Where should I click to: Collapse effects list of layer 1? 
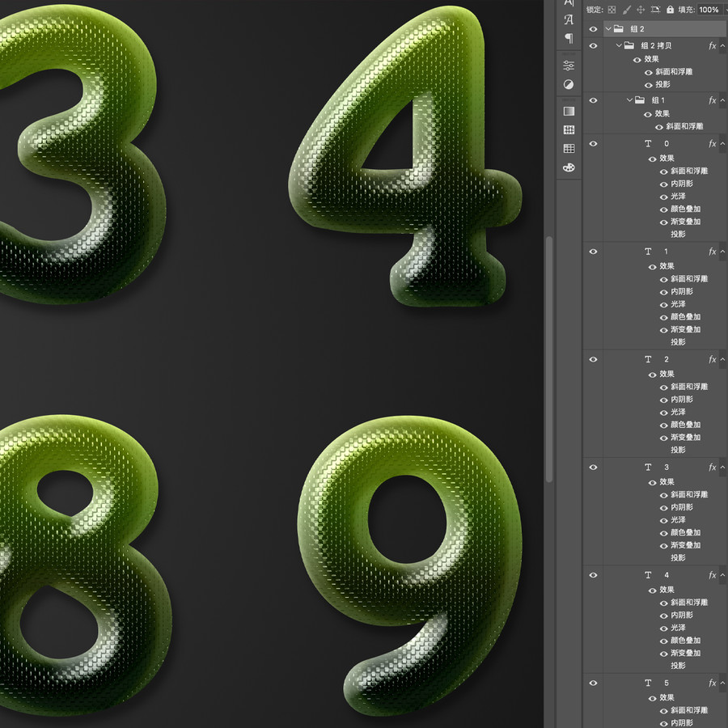pos(722,252)
